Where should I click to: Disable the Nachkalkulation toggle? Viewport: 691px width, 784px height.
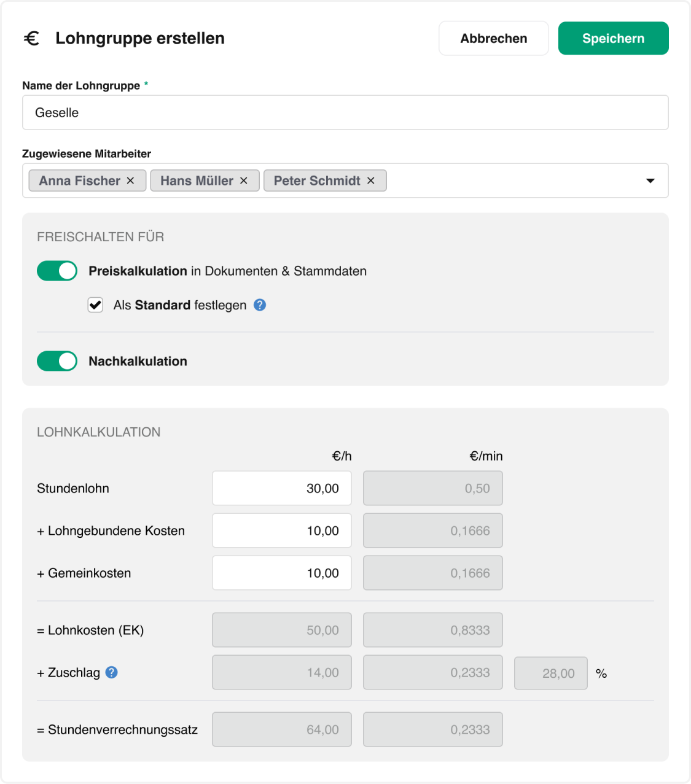tap(57, 361)
